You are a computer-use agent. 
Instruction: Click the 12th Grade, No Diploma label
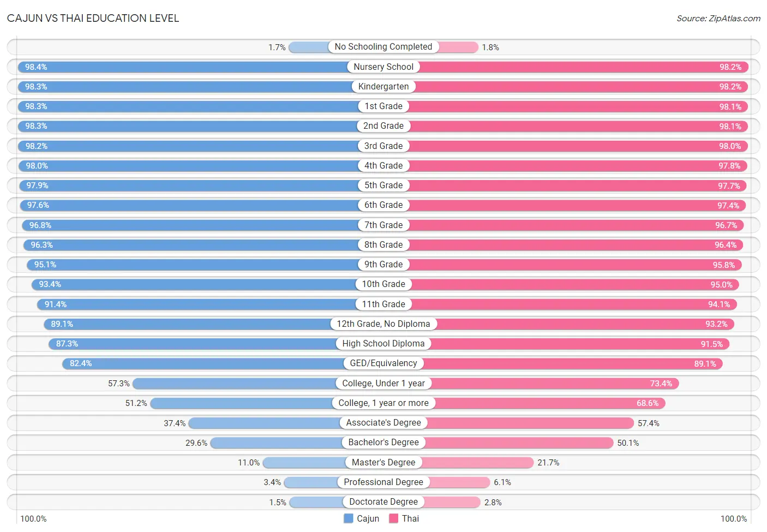pyautogui.click(x=383, y=324)
